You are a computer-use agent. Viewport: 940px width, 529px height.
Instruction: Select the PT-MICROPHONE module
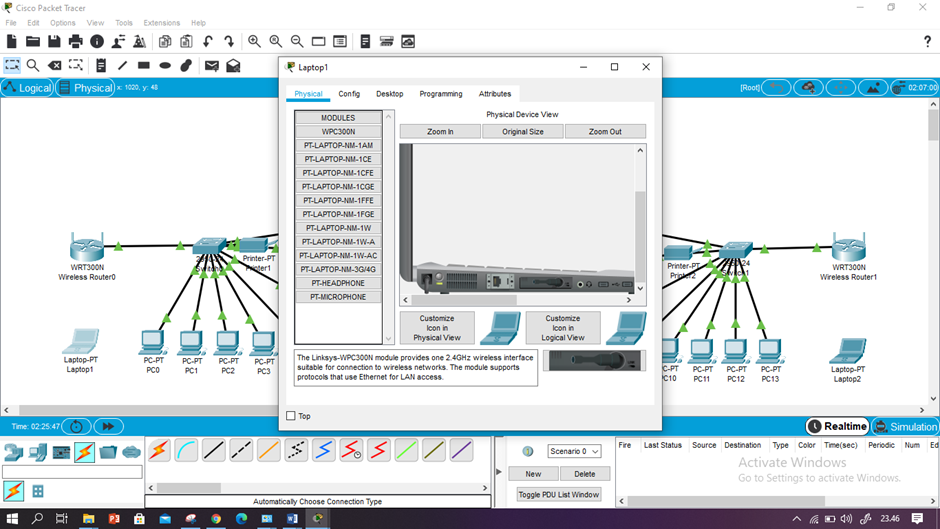coord(338,297)
